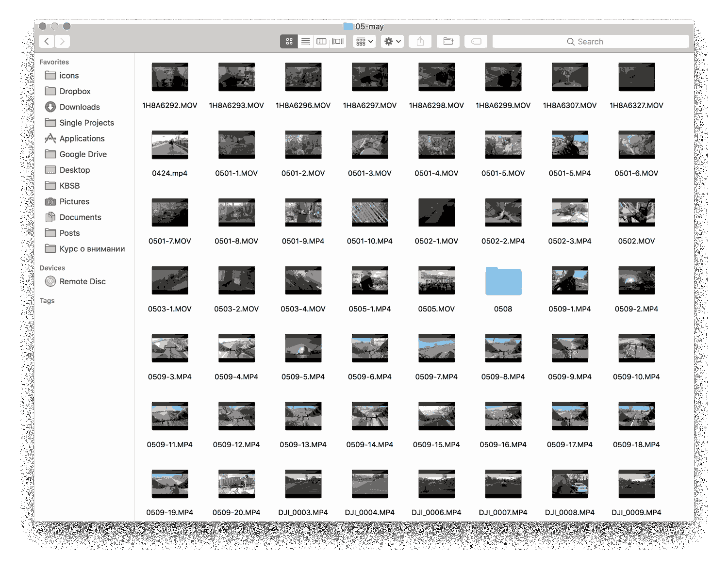The width and height of the screenshot is (728, 570).
Task: Click the file name 0509-10.MP4
Action: tap(637, 377)
